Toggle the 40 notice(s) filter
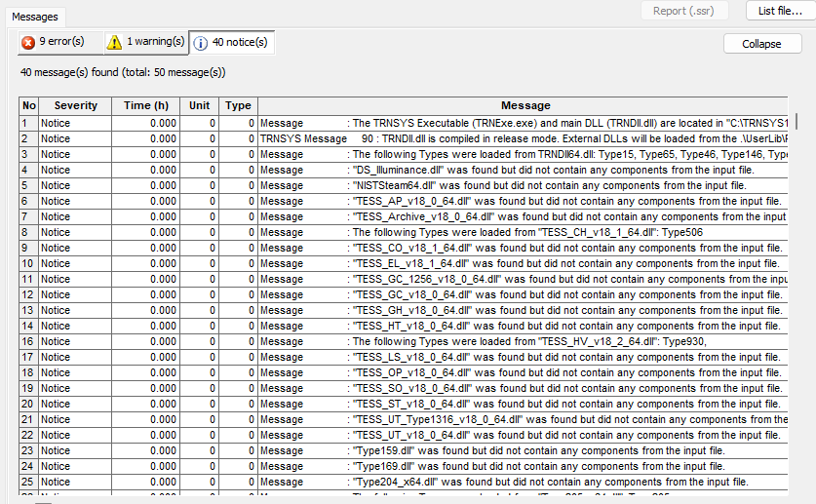The height and width of the screenshot is (504, 816). click(x=232, y=43)
